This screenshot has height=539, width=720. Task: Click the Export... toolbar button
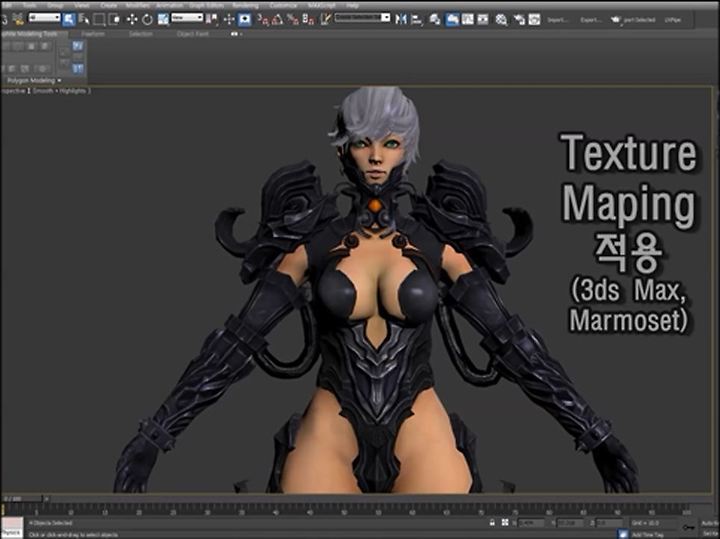[x=591, y=20]
